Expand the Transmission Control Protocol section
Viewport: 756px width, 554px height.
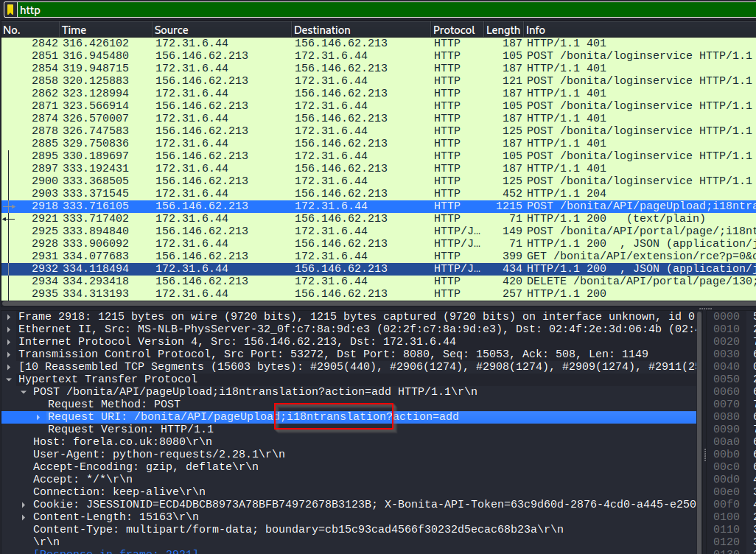pyautogui.click(x=9, y=354)
